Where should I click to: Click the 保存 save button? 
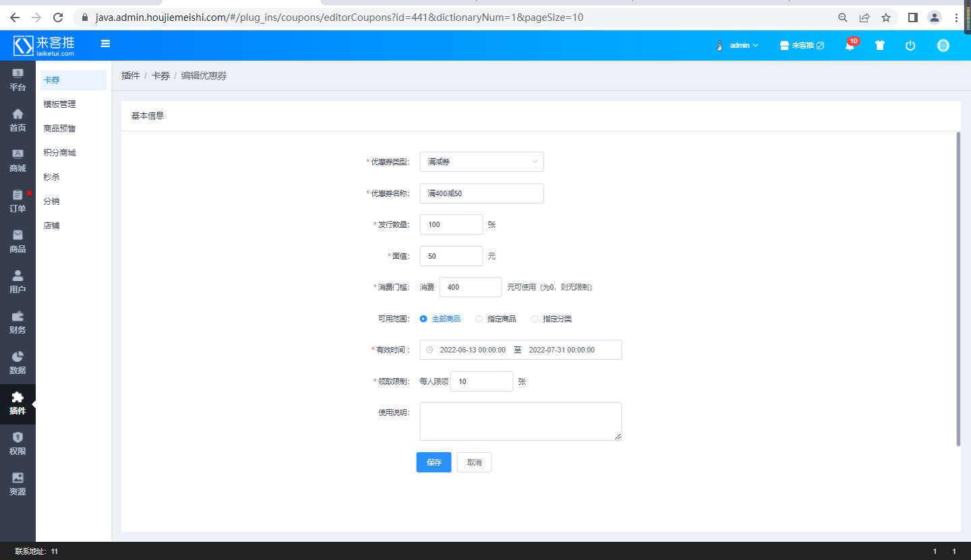(434, 462)
